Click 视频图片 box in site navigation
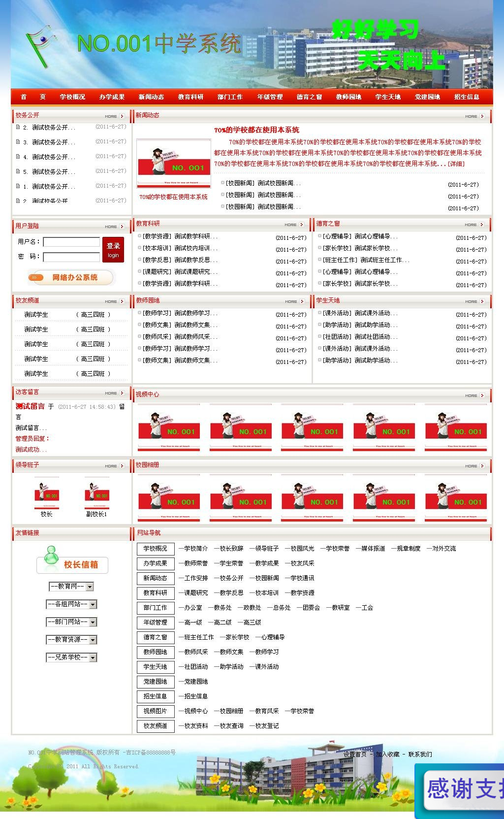Screen dimensions: 504x819 pos(156,711)
